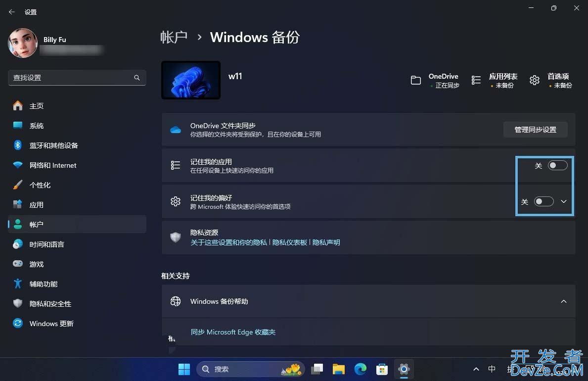The width and height of the screenshot is (588, 381).
Task: Launch Microsoft Edge from taskbar
Action: (361, 369)
